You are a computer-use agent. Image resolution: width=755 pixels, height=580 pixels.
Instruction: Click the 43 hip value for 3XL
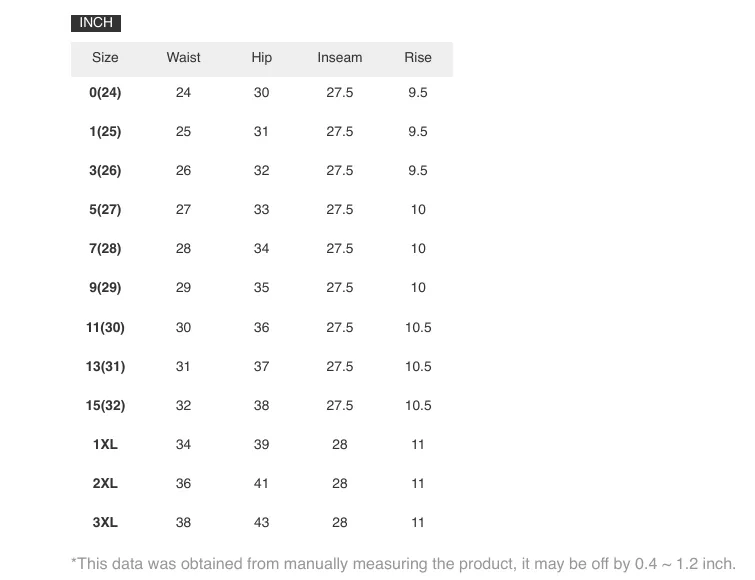(261, 522)
